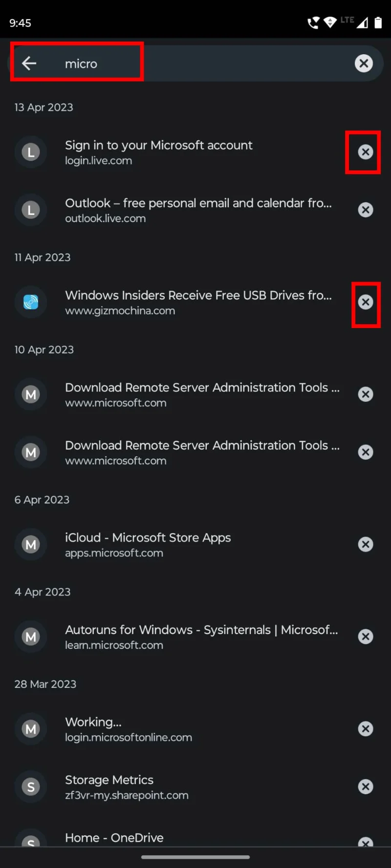Remove the Outlook free email history item
Screen dimensions: 391x868
click(x=365, y=210)
